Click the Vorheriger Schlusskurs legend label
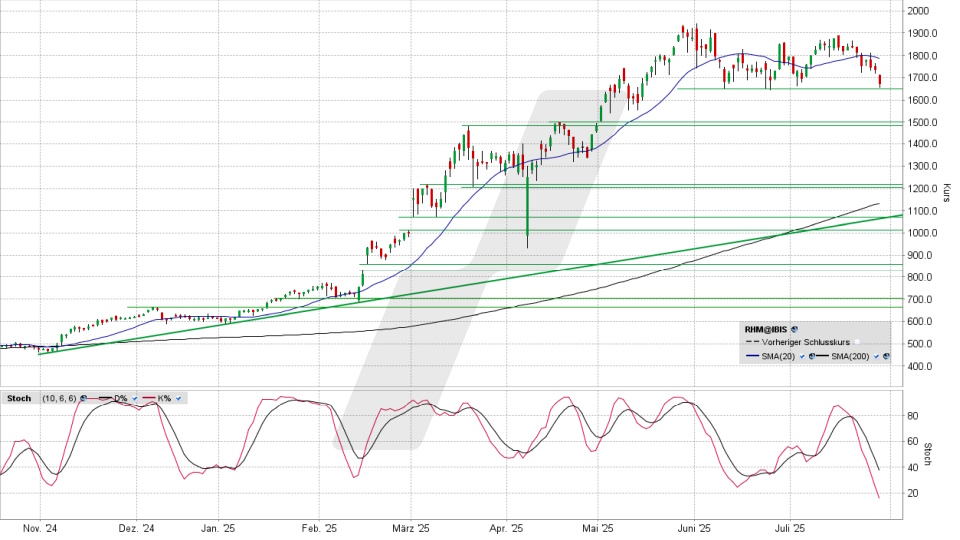This screenshot has height=540, width=960. [806, 342]
